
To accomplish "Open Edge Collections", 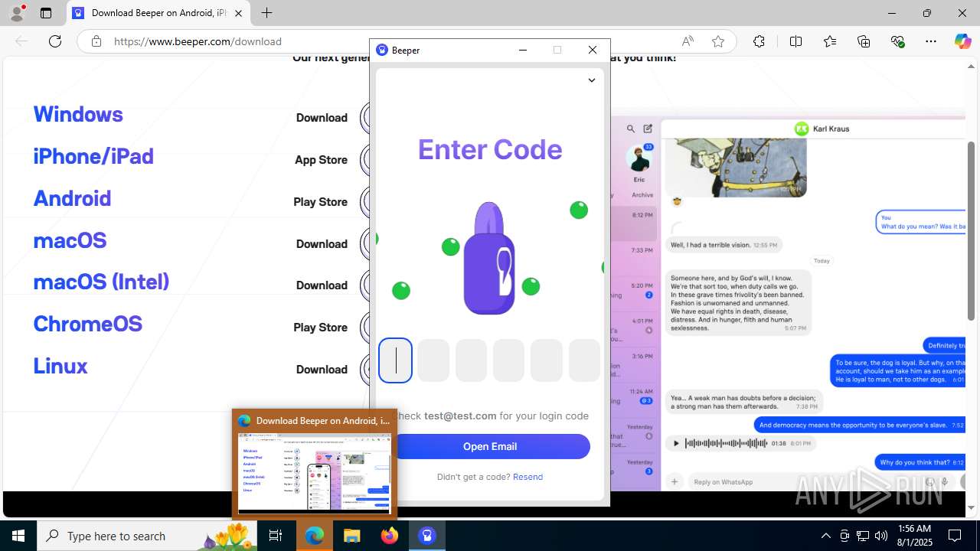I will click(x=864, y=41).
